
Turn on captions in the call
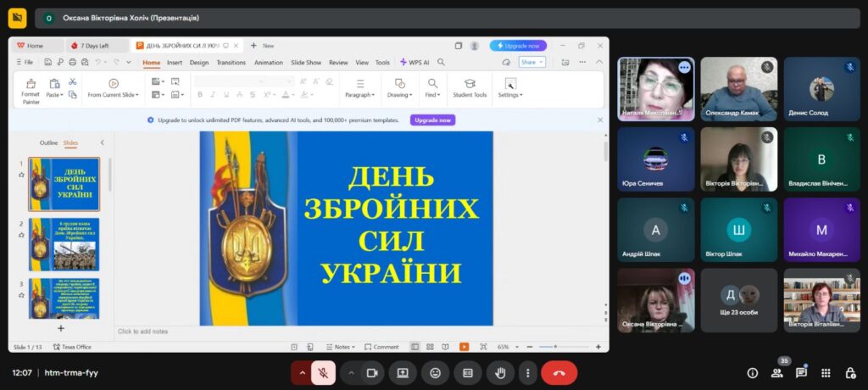(467, 372)
